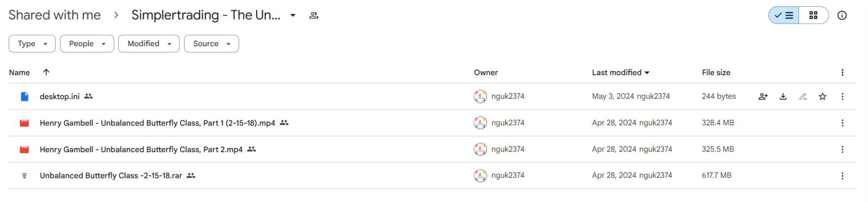868x202 pixels.
Task: Open the Modified filter dropdown
Action: coord(149,44)
